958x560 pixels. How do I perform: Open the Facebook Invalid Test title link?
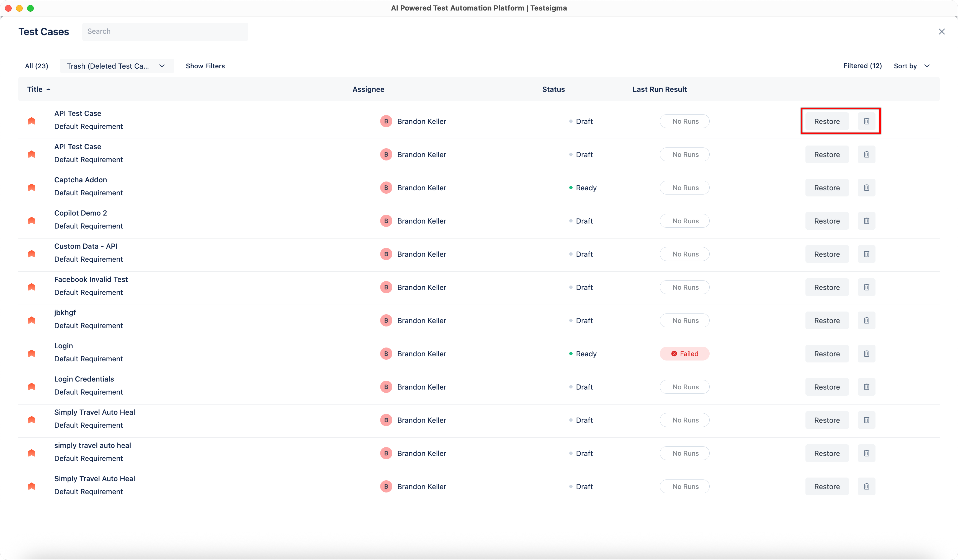pos(91,279)
